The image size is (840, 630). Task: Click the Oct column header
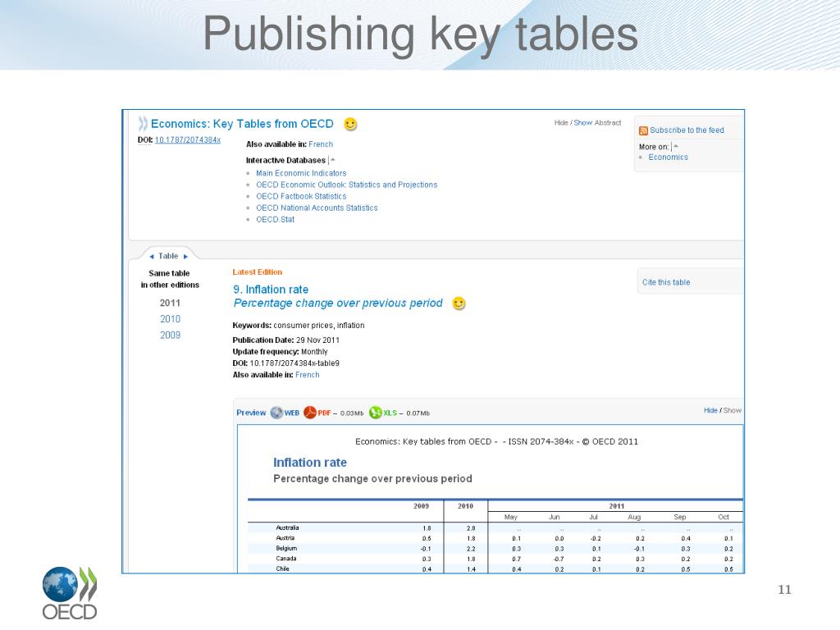point(724,517)
